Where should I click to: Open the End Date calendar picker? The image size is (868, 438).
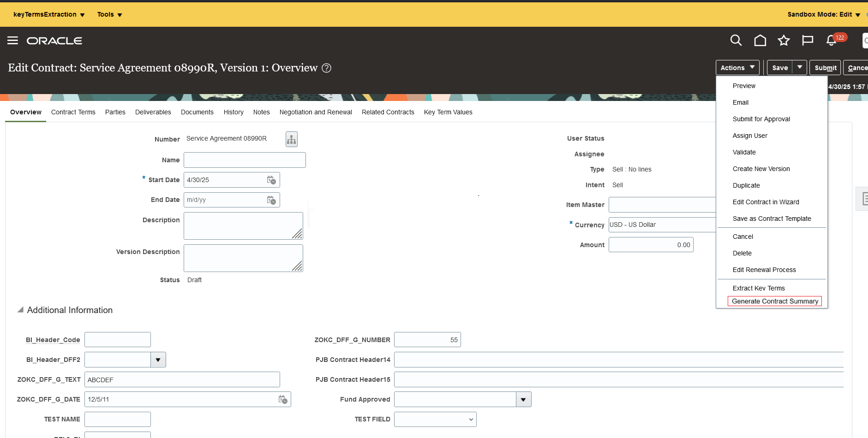click(x=271, y=200)
